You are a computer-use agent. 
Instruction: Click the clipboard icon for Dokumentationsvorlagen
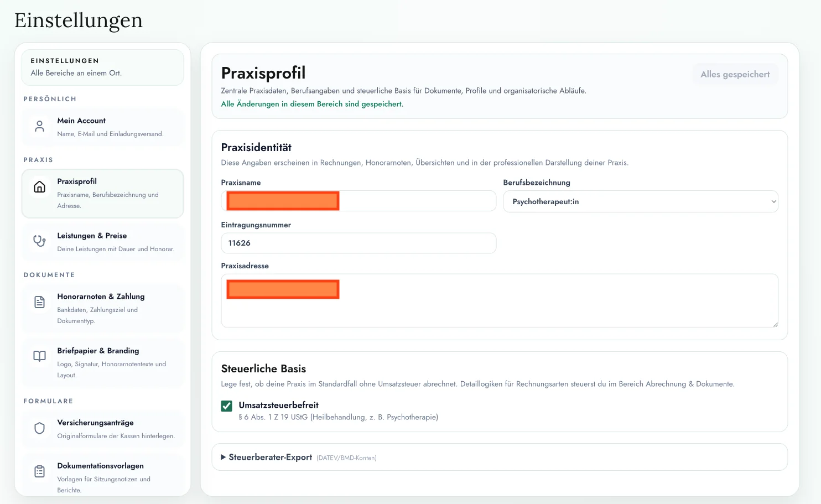[39, 471]
